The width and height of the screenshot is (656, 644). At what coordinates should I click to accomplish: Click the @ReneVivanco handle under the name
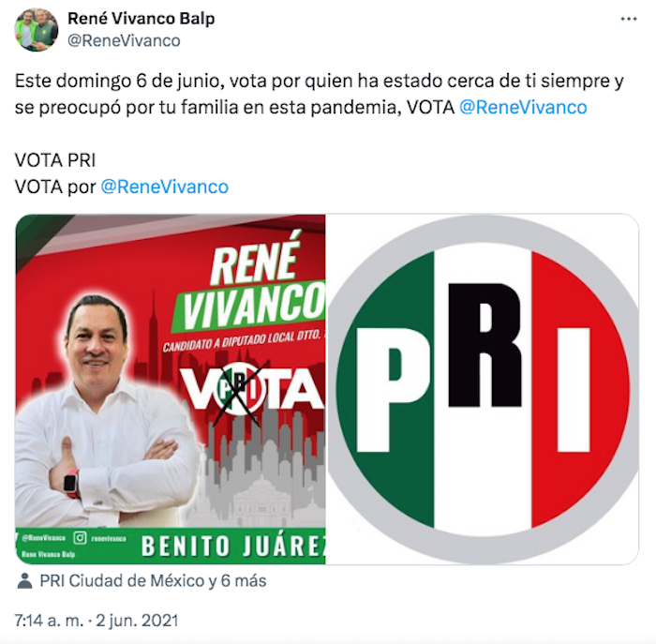124,41
